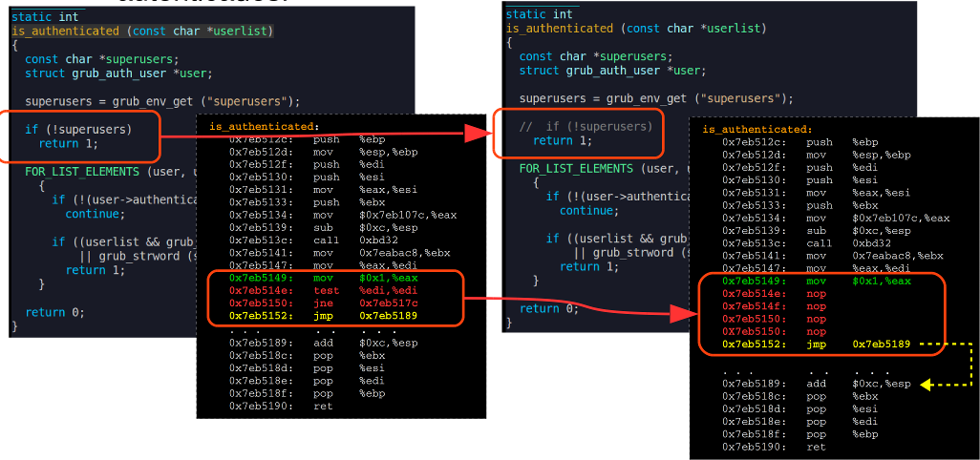This screenshot has height=460, width=980.
Task: Click "static int" keyword in the patched source
Action: (539, 14)
